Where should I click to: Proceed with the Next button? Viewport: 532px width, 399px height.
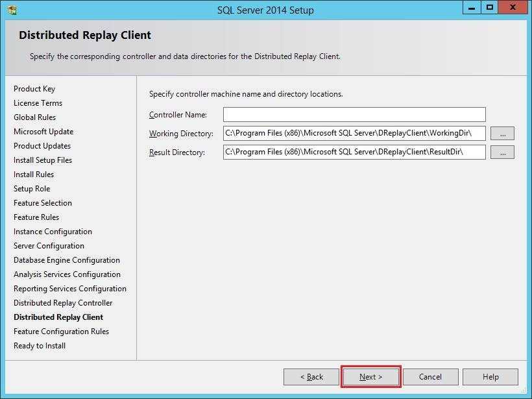tap(371, 377)
